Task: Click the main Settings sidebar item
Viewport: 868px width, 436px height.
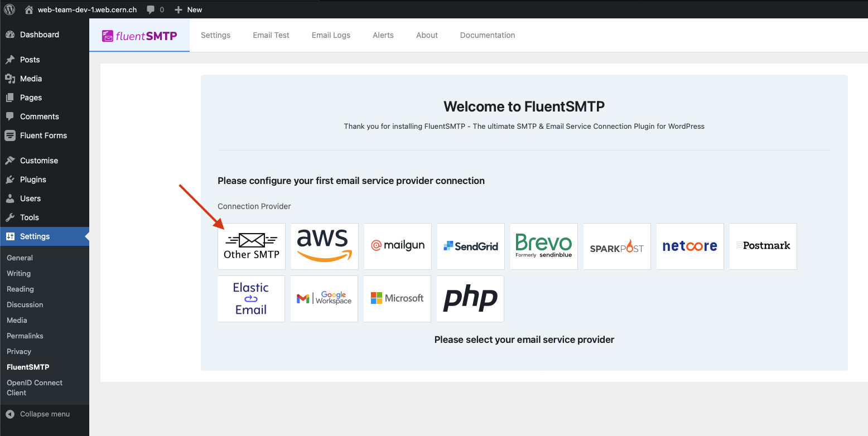Action: point(45,236)
